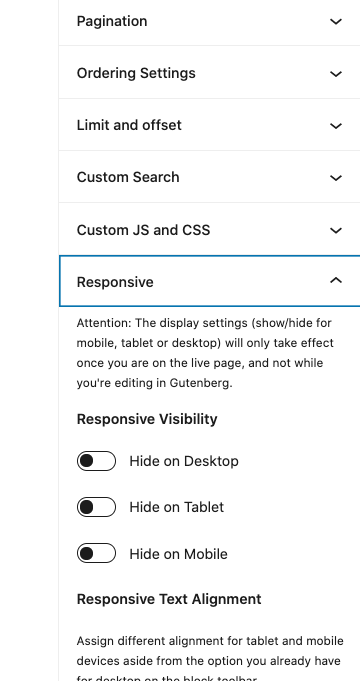Expand the Limit and offset section title
The height and width of the screenshot is (681, 360).
[129, 125]
